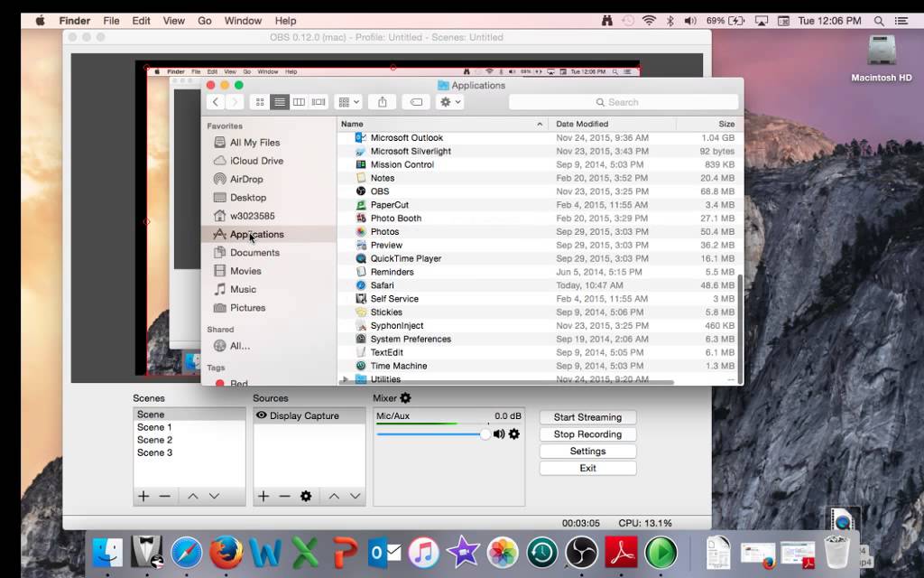Click the Finder window vertical scrollbar
Image resolution: width=924 pixels, height=578 pixels.
coord(740,328)
